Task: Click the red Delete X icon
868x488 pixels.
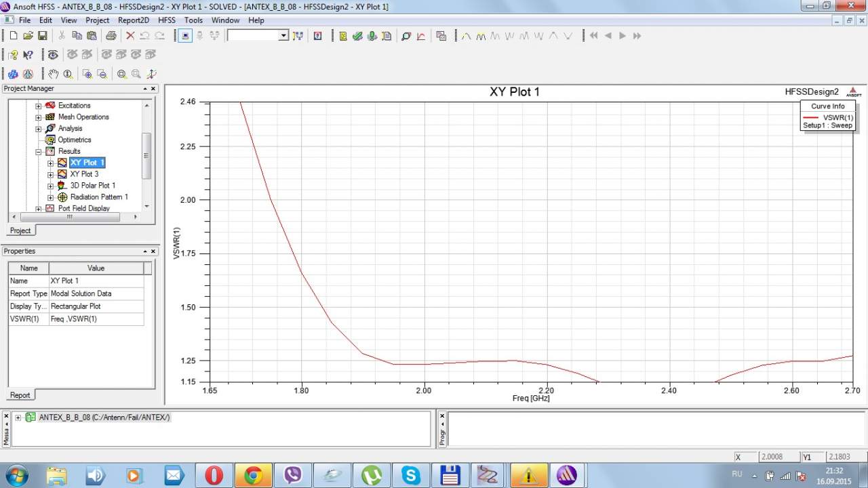Action: (130, 36)
